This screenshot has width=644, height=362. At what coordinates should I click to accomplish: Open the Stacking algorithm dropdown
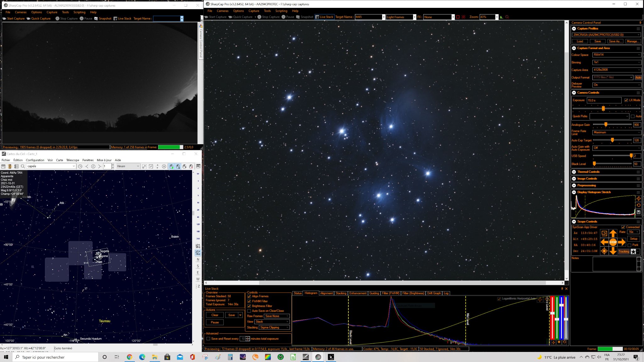(x=274, y=327)
